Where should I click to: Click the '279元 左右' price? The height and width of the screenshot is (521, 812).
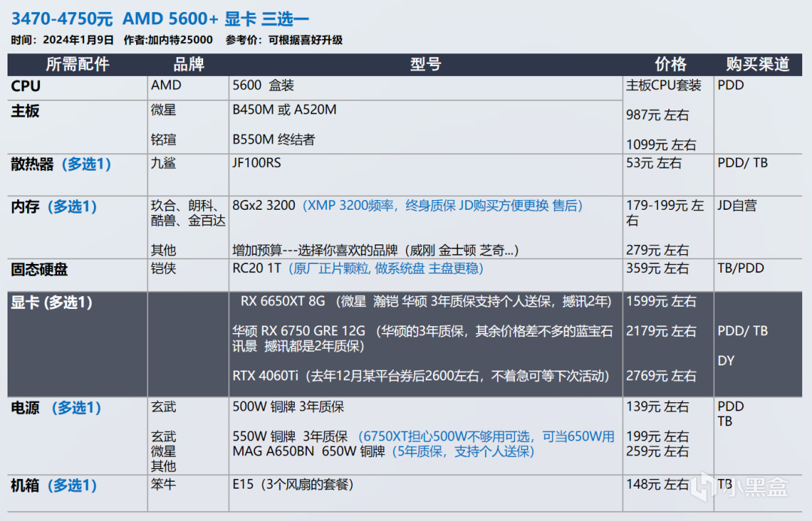coord(657,250)
